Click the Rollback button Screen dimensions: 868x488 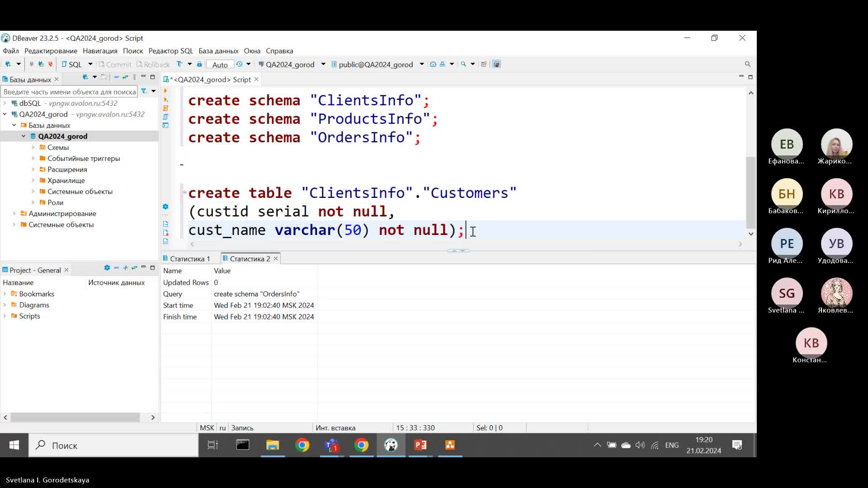[x=153, y=65]
